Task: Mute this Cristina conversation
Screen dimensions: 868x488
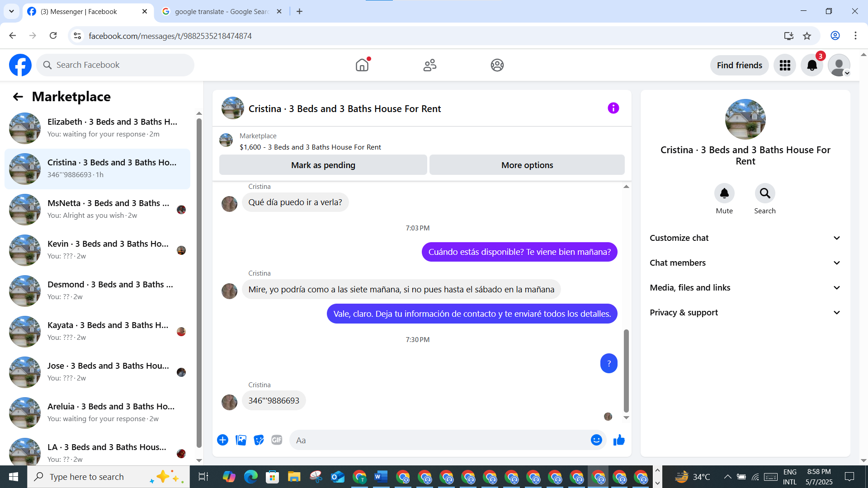Action: tap(724, 194)
